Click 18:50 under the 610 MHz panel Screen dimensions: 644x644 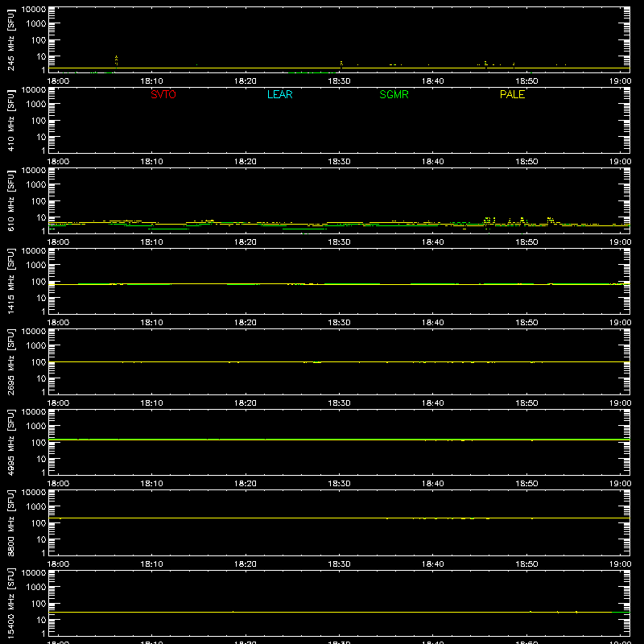click(x=526, y=242)
